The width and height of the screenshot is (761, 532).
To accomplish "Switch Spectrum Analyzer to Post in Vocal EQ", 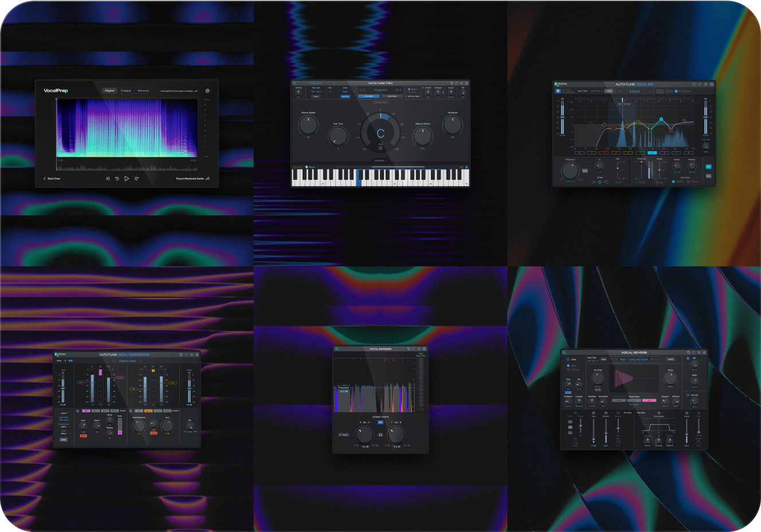I will tap(685, 91).
